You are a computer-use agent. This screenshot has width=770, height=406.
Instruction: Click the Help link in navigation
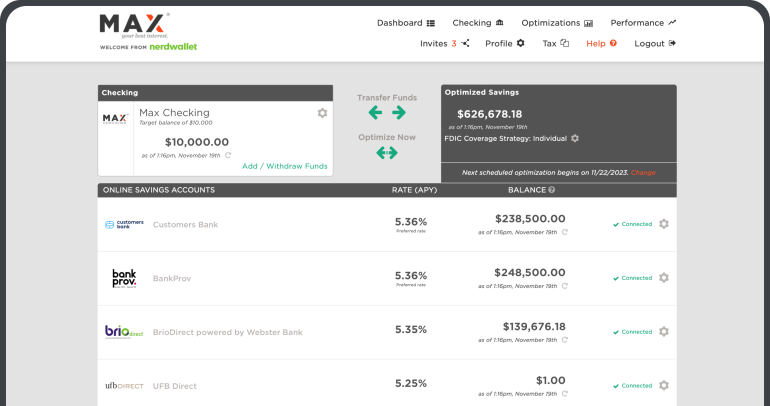point(601,44)
